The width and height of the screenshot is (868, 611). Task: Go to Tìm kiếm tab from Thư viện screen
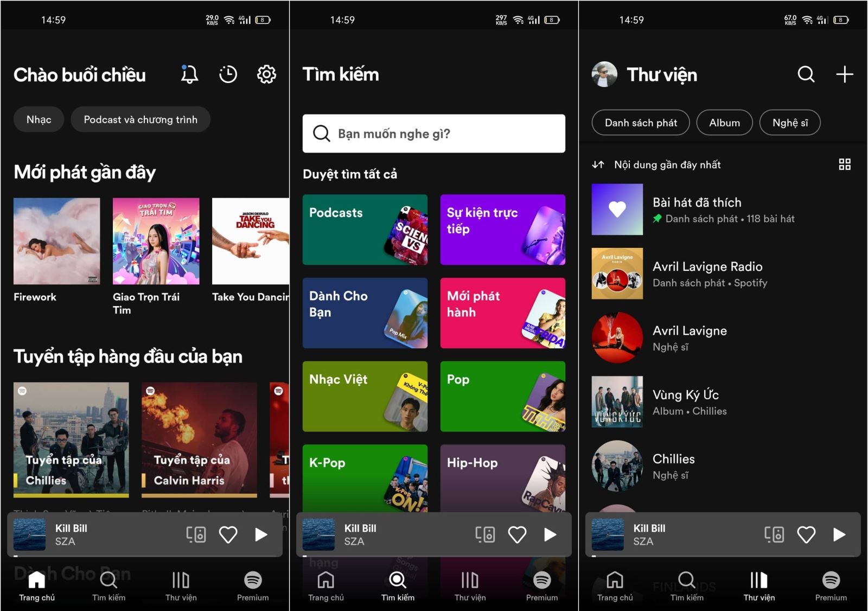coord(687,586)
